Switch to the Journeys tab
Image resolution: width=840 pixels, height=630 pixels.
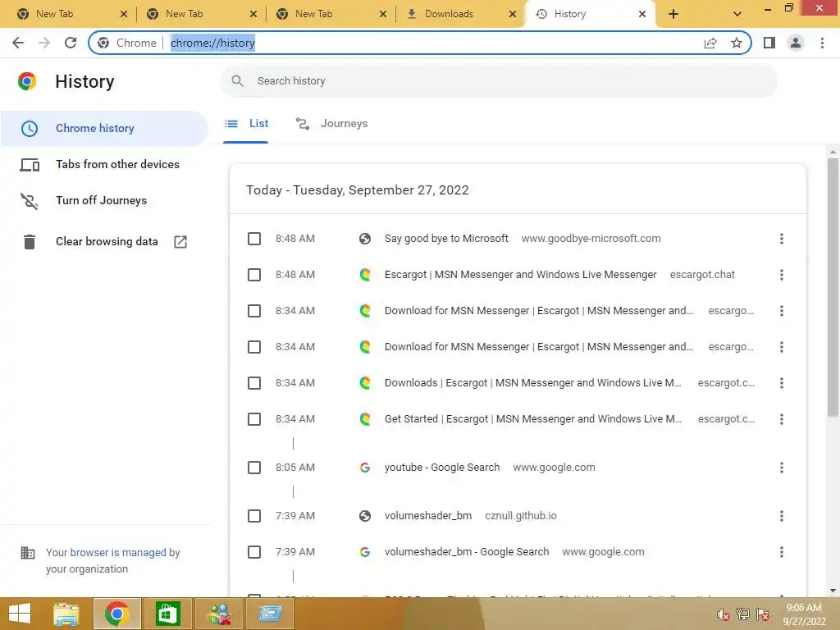point(331,124)
